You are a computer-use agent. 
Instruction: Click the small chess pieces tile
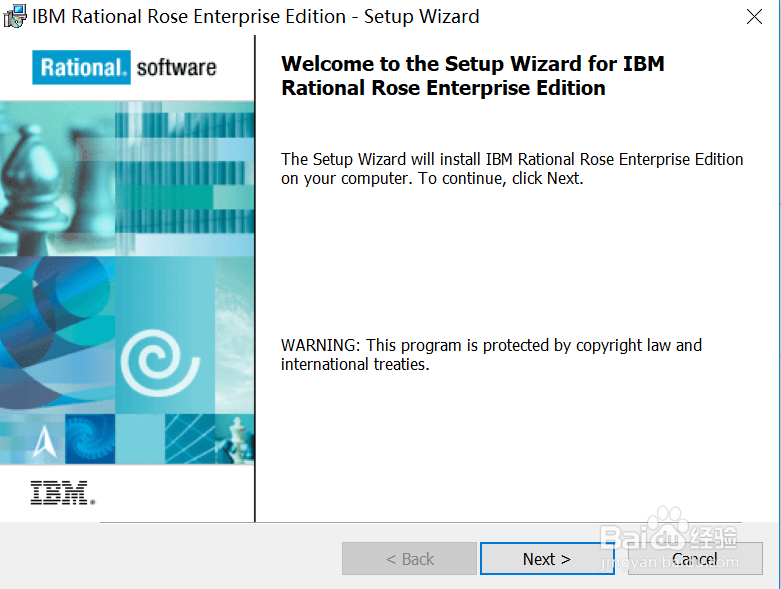click(236, 438)
